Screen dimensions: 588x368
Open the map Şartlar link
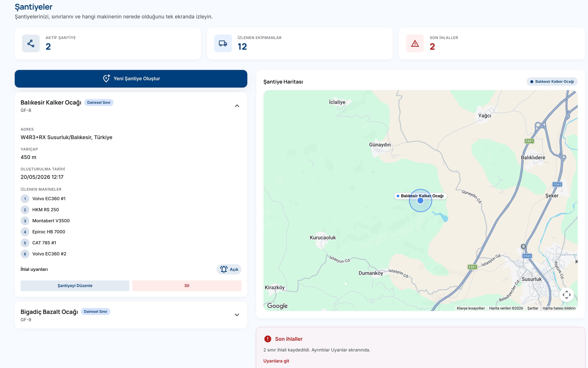coord(533,308)
